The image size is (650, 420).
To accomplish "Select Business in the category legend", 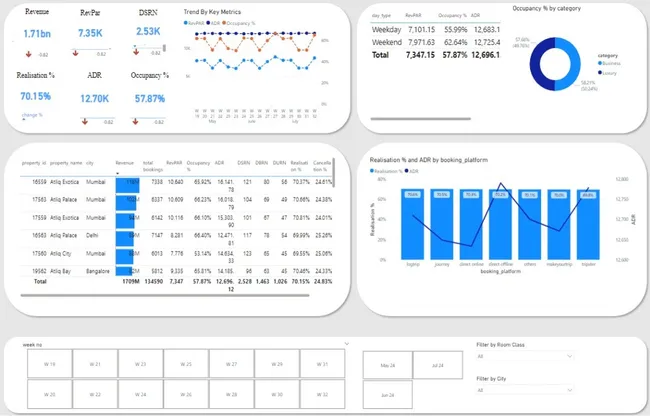I will 609,63.
